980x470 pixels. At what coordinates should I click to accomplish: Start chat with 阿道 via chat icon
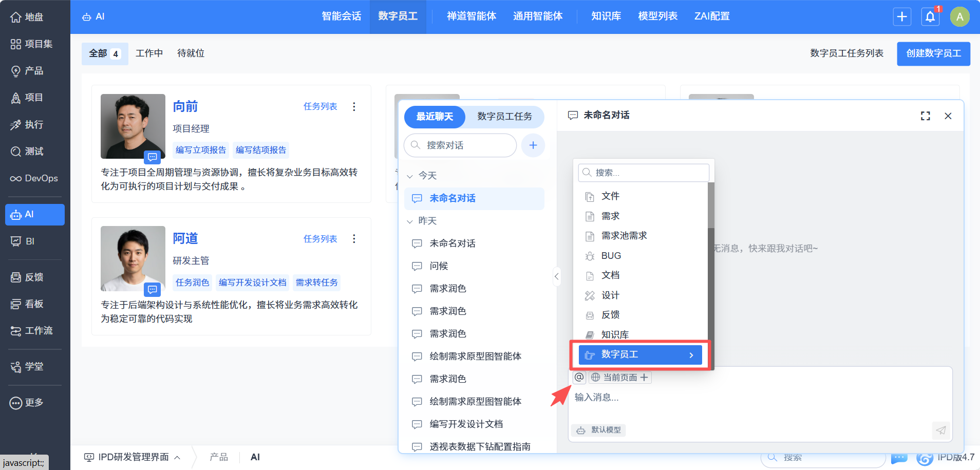coord(152,290)
